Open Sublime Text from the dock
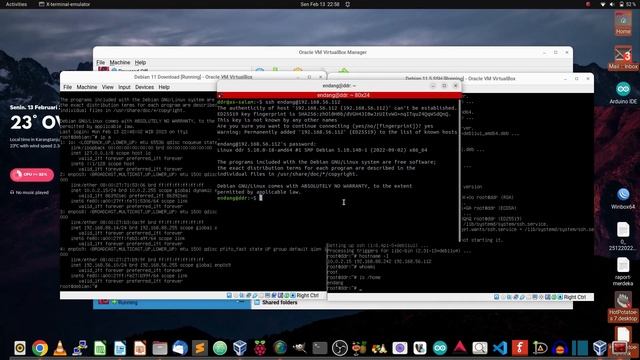The height and width of the screenshot is (360, 640). [x=200, y=348]
